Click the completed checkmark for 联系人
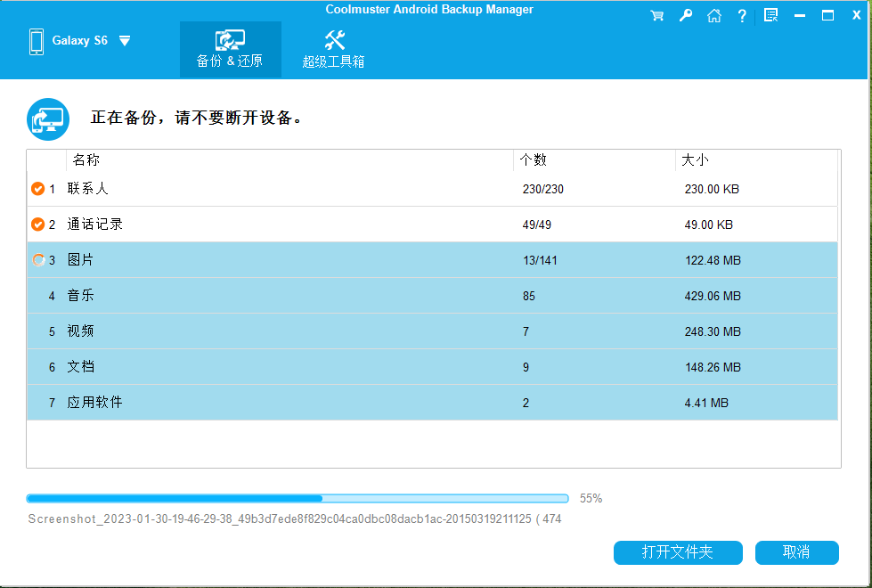The height and width of the screenshot is (588, 872). (37, 189)
